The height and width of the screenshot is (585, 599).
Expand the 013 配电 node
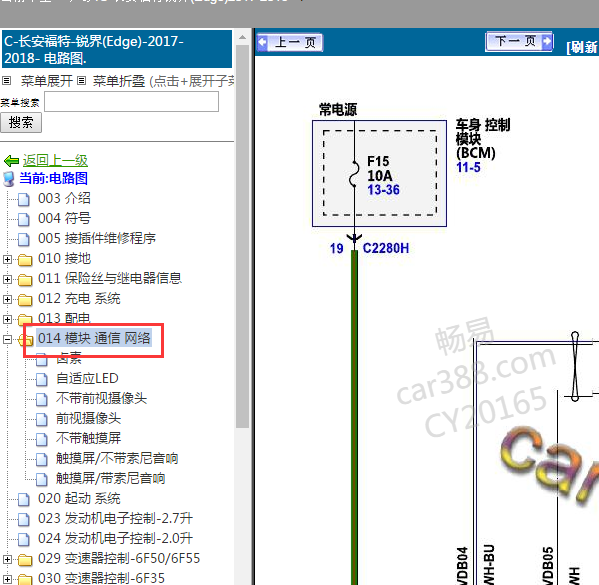[x=7, y=319]
